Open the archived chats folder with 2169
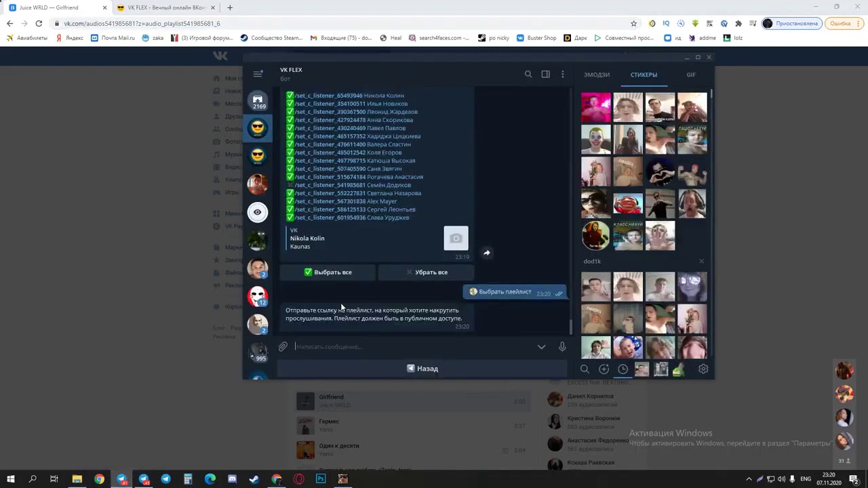 [x=258, y=102]
